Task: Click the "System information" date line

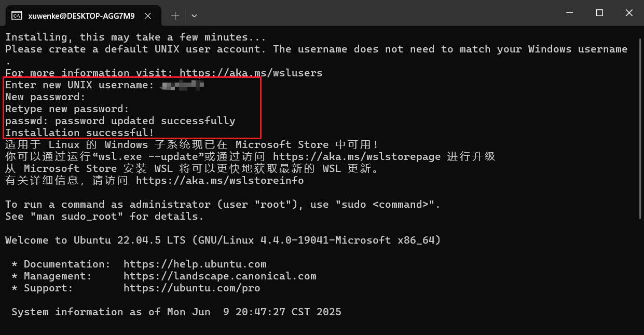Action: pyautogui.click(x=176, y=312)
